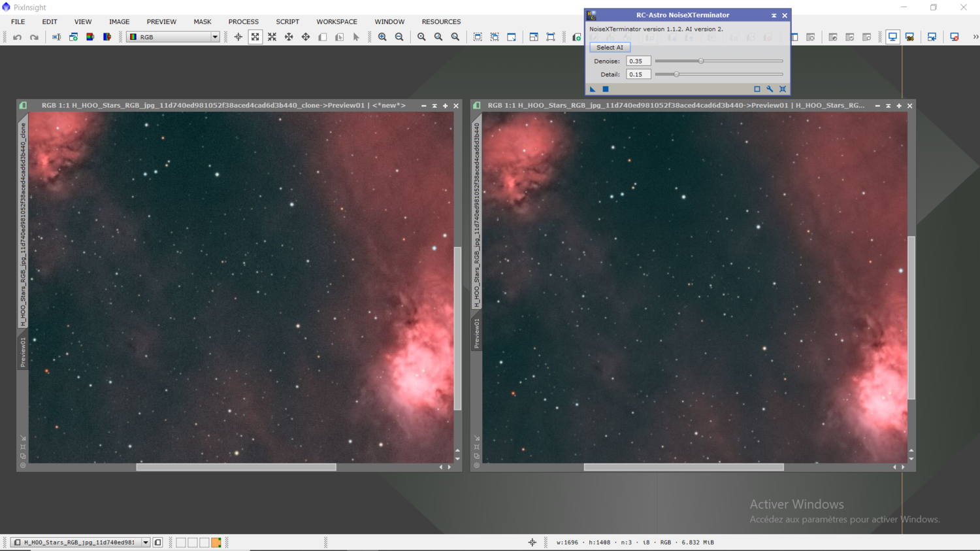Image resolution: width=980 pixels, height=551 pixels.
Task: Click the screen-with-24 icon in top-right toolbar
Action: coord(909,37)
